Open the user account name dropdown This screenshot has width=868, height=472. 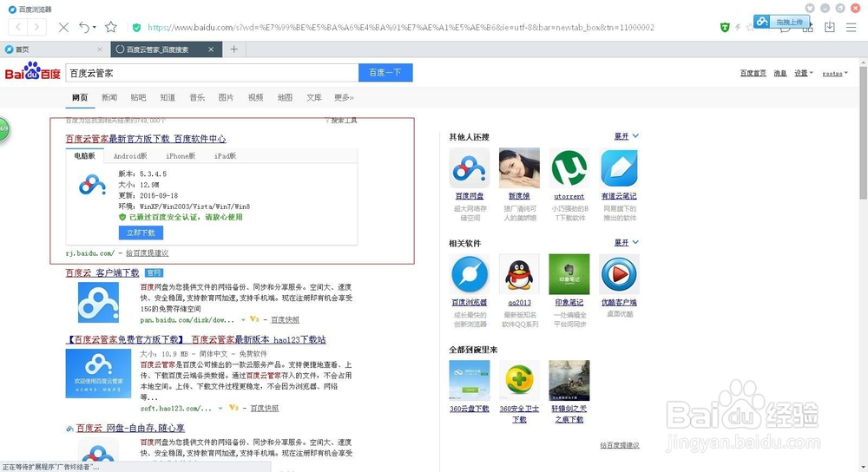click(835, 73)
